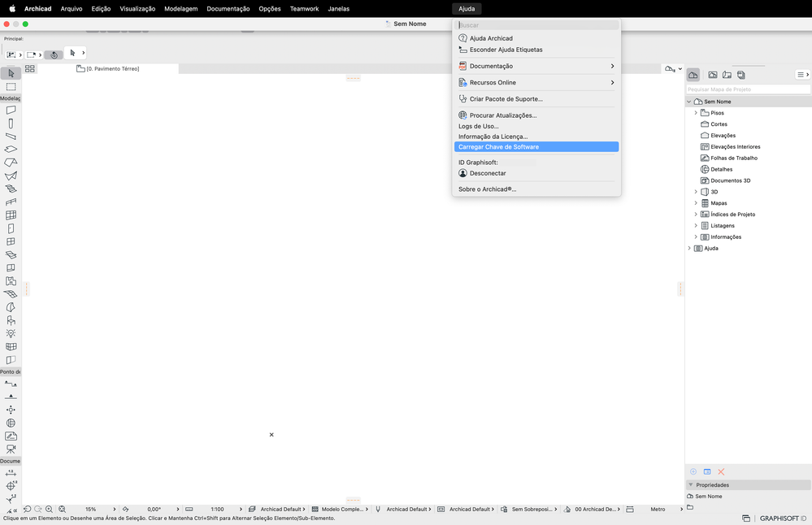Open the Recursos Online submenu
Image resolution: width=812 pixels, height=525 pixels.
tap(536, 83)
